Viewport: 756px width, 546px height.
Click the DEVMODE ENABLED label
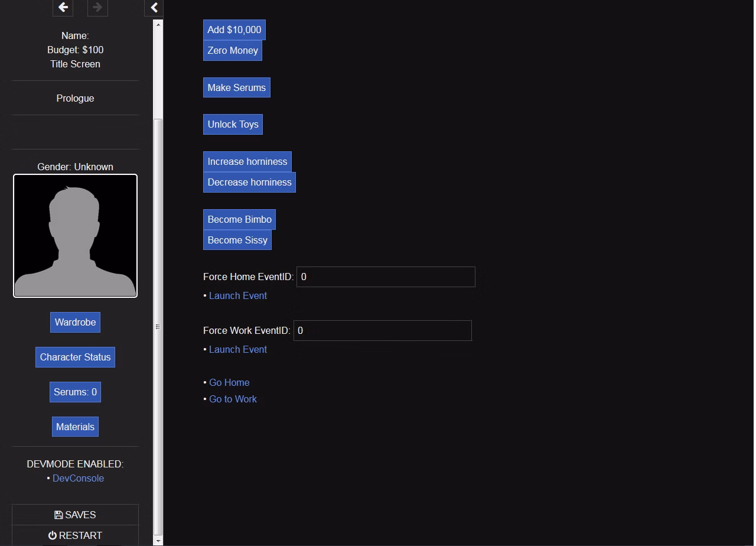pos(75,464)
